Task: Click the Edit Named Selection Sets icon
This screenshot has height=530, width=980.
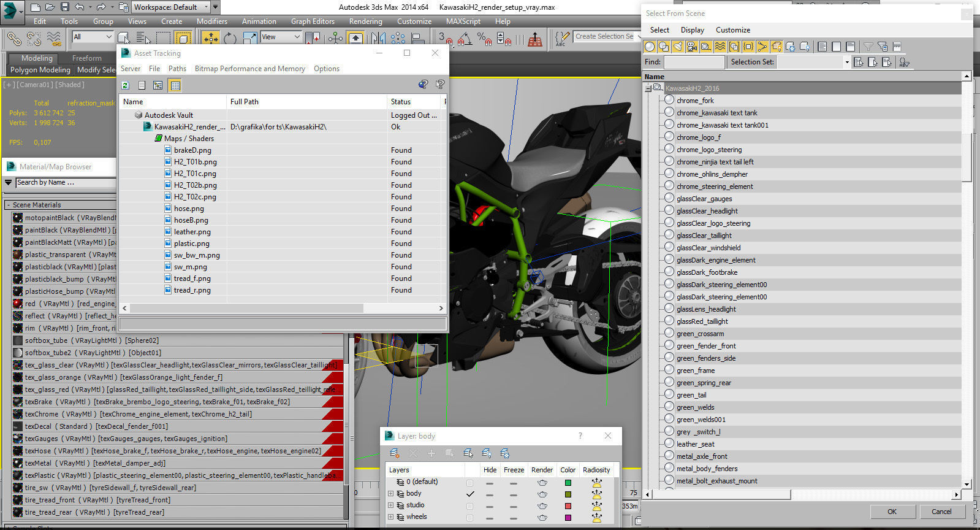Action: (x=563, y=39)
